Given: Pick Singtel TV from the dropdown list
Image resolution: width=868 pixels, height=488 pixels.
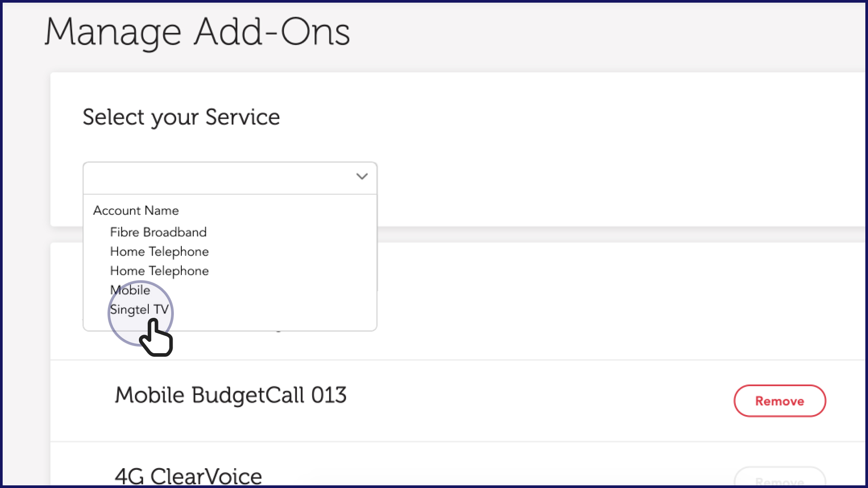Looking at the screenshot, I should tap(139, 309).
